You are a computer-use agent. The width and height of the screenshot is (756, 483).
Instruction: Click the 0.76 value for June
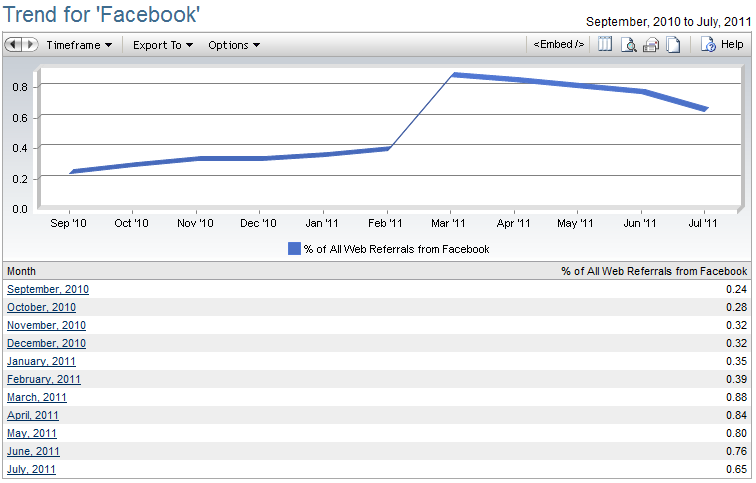736,451
